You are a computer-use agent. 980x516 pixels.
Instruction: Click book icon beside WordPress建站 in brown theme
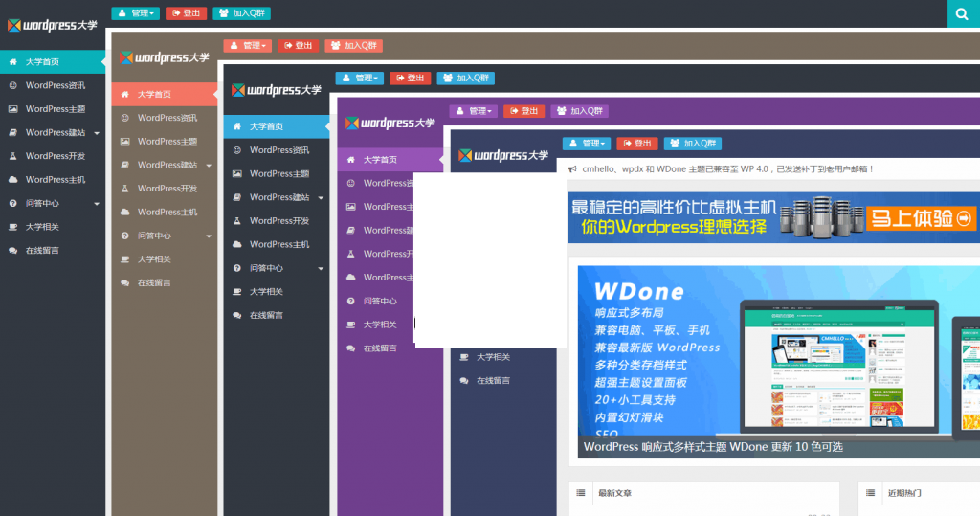[x=125, y=165]
